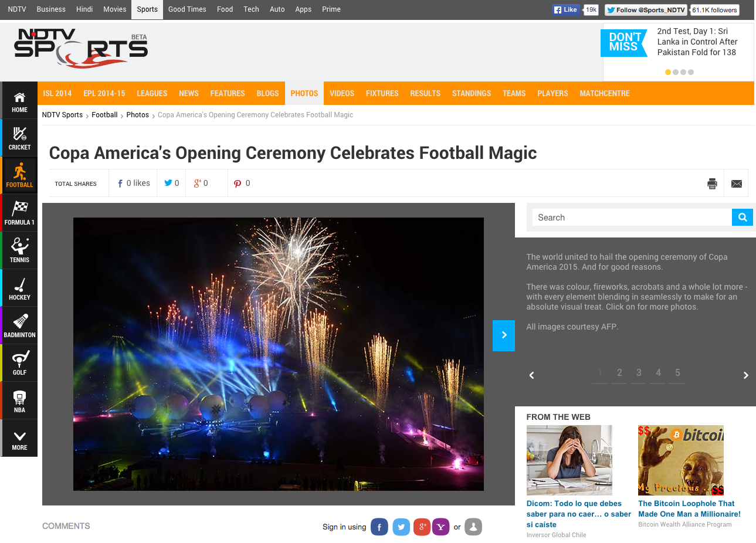Expand the More sports sidebar menu
The image size is (756, 543).
click(x=19, y=438)
